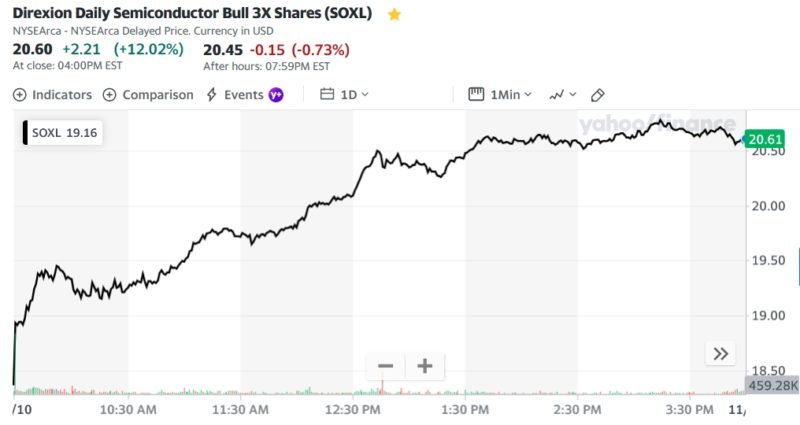Select the drawing pencil tool
The width and height of the screenshot is (800, 425).
point(598,95)
